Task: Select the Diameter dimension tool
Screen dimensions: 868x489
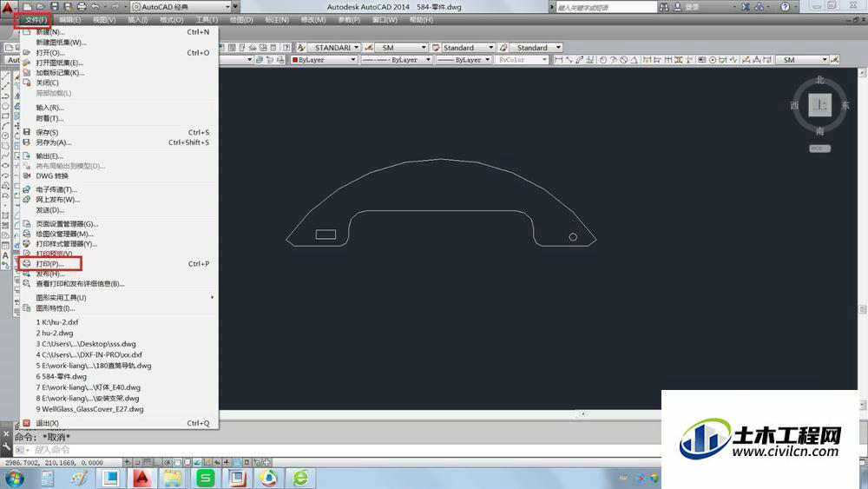Action: click(624, 60)
